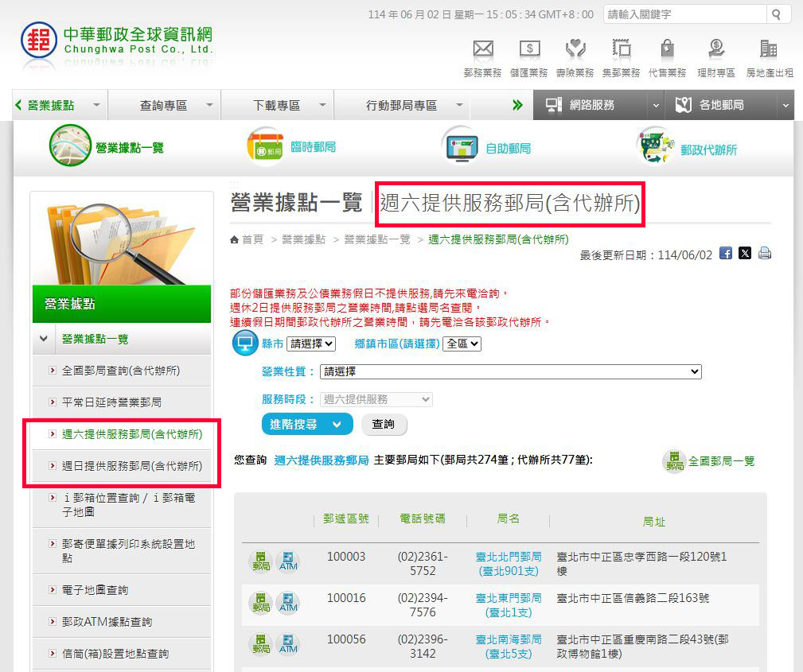Share page via X icon
This screenshot has height=672, width=803.
pos(745,254)
